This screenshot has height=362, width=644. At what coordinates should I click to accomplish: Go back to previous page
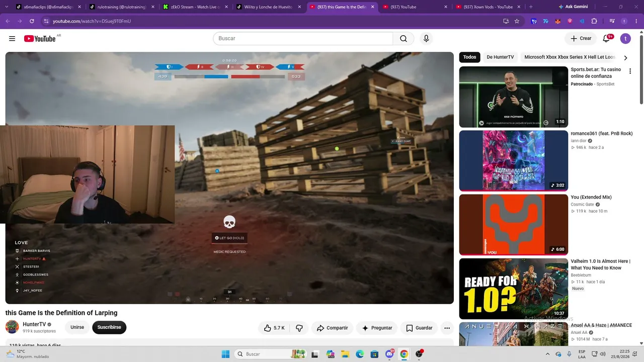tap(8, 21)
